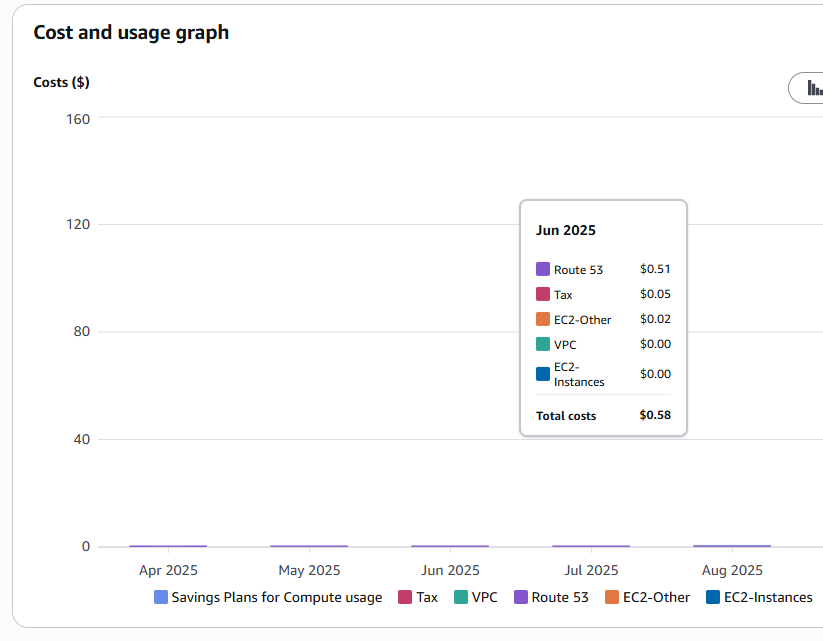Click the Total costs row in the tooltip
The width and height of the screenshot is (823, 641).
(602, 415)
